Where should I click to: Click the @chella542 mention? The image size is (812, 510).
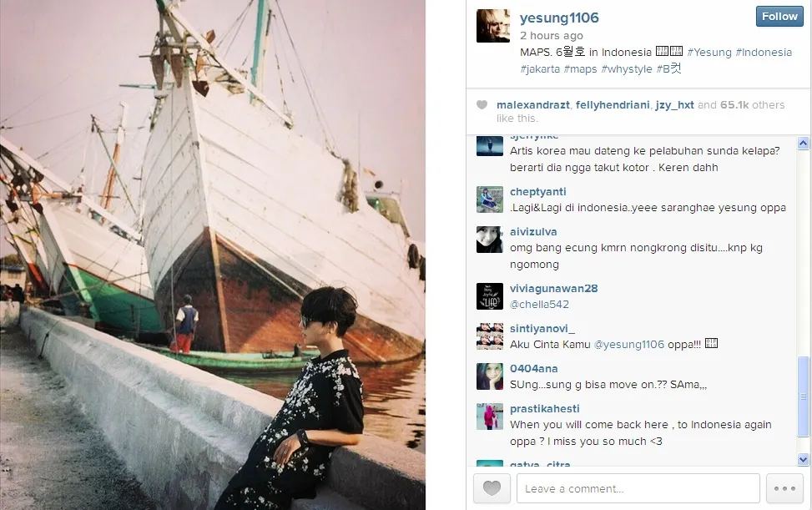tap(539, 305)
